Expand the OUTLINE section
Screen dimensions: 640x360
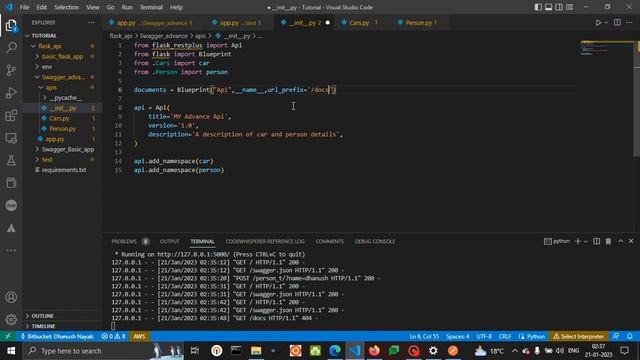(x=62, y=316)
